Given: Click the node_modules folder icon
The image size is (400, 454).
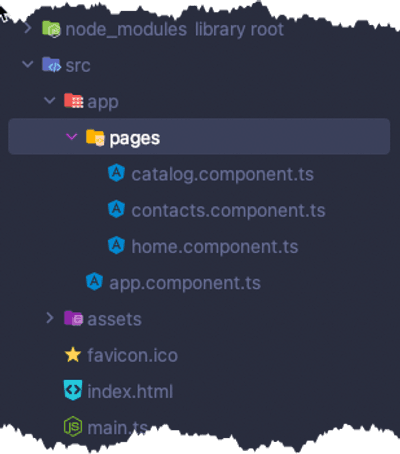Looking at the screenshot, I should 51,29.
